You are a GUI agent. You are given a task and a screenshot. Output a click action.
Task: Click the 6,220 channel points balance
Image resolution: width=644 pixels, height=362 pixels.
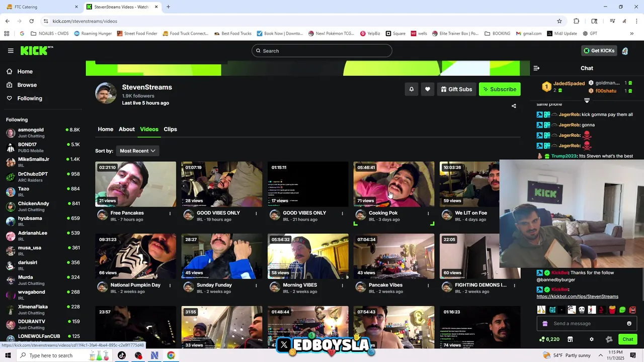(x=549, y=339)
